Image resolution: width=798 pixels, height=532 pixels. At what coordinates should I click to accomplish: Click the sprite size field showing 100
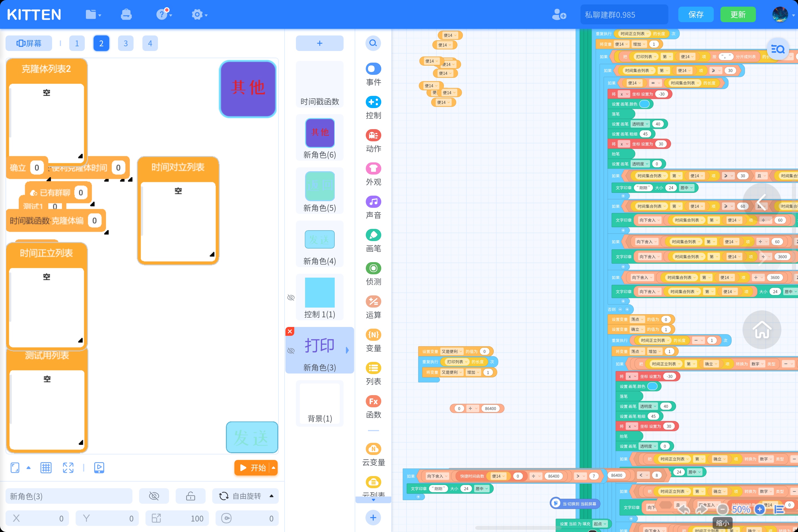pos(177,518)
